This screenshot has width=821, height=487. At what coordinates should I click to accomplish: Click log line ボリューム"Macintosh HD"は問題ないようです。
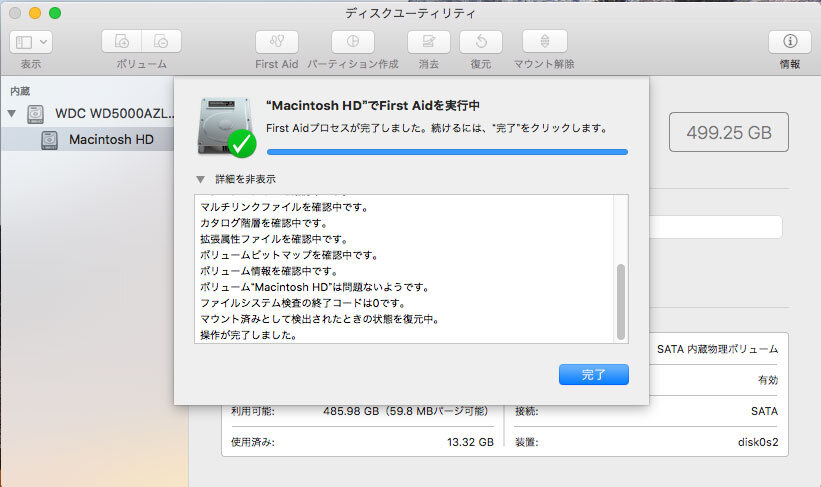click(315, 287)
